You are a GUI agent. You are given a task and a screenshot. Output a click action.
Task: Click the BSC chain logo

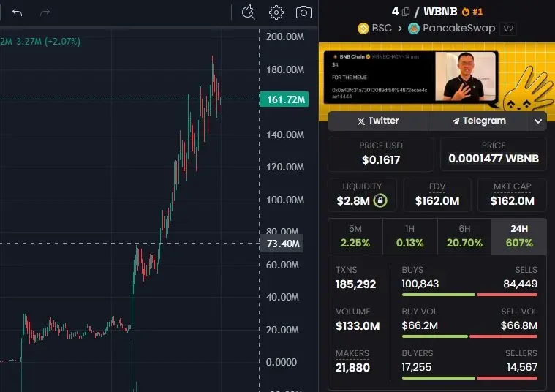[x=363, y=29]
